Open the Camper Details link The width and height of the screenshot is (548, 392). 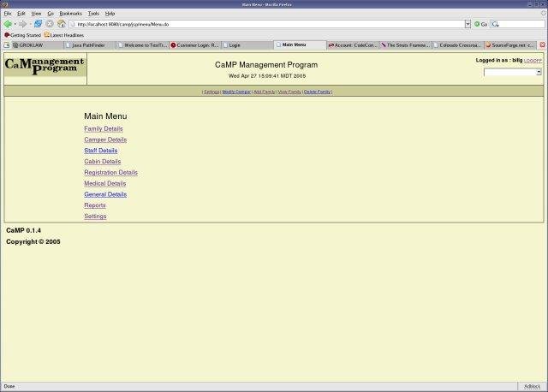click(105, 140)
